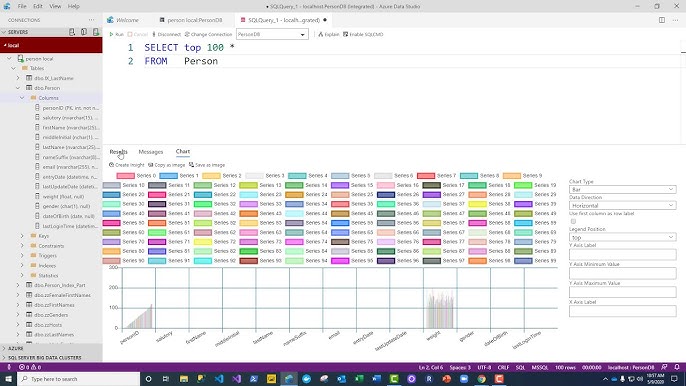Click Series 0 legend color swatch
Image resolution: width=686 pixels, height=386 pixels.
[x=125, y=176]
